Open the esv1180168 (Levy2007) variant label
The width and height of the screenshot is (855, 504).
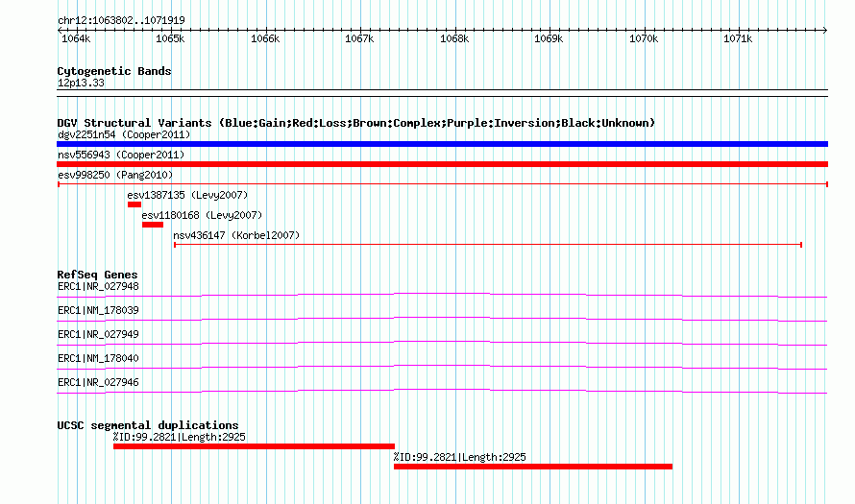click(202, 215)
